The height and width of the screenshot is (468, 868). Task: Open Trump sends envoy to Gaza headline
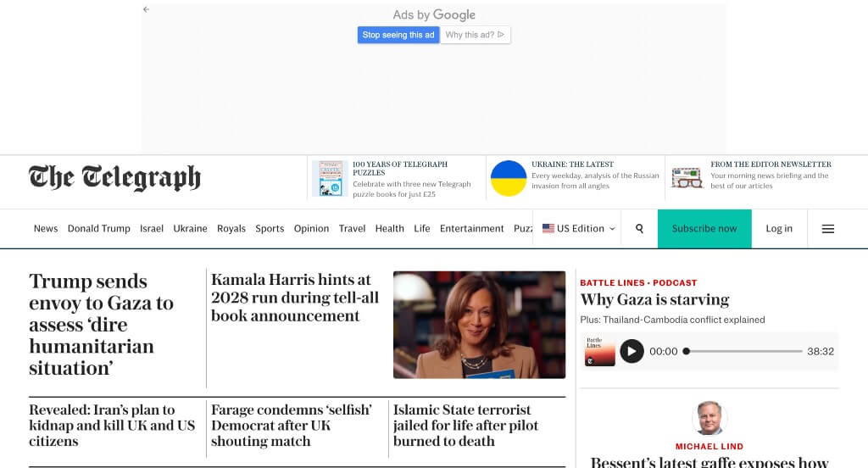pos(102,325)
